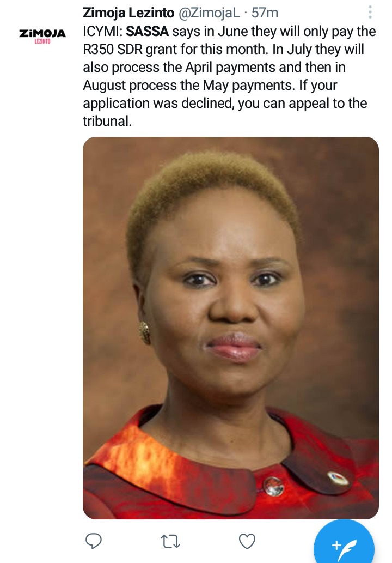
Task: Tap the ZIMOJA wordmark in the avatar
Action: coord(42,33)
